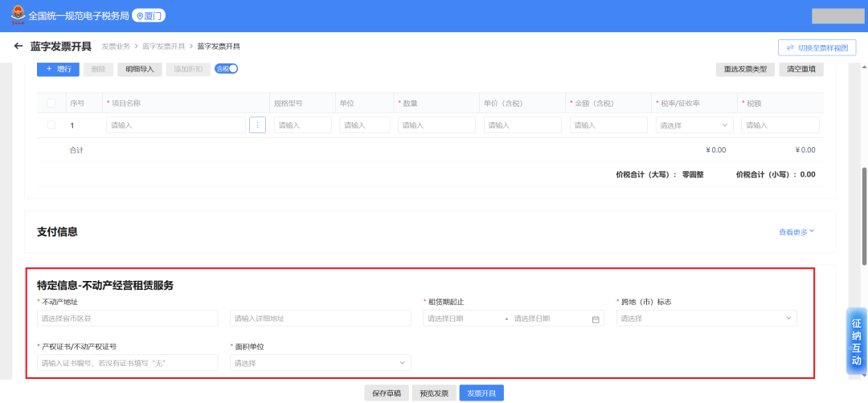Click 明细导入 button

[x=140, y=69]
